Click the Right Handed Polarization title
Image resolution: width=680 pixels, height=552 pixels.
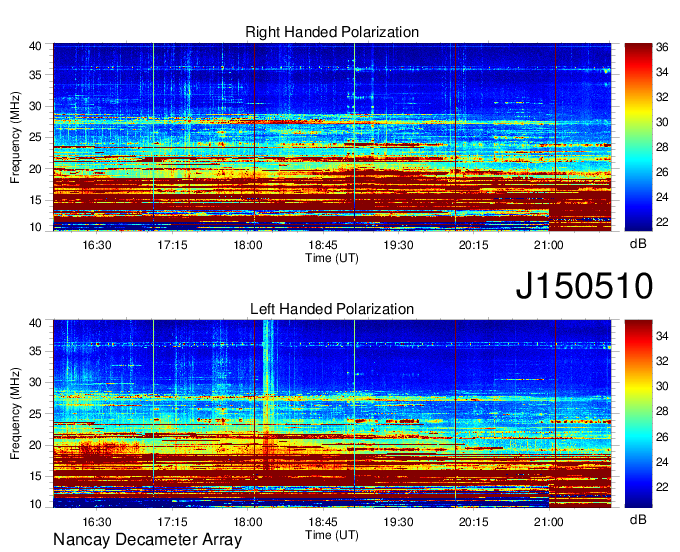coord(332,32)
